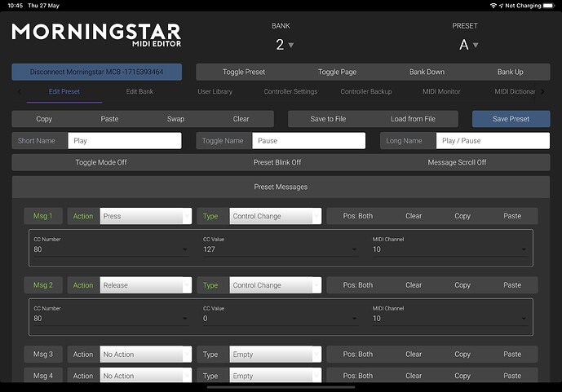Clear the whole preset

241,119
